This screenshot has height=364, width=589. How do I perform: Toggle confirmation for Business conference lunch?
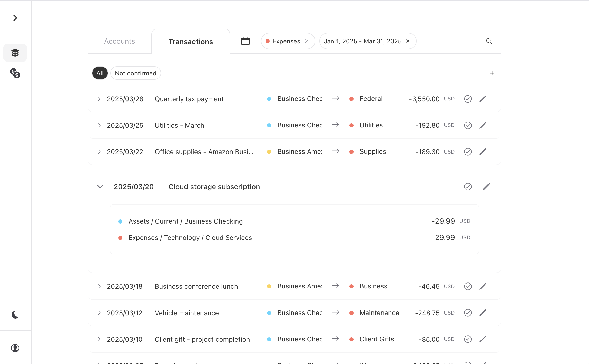468,286
